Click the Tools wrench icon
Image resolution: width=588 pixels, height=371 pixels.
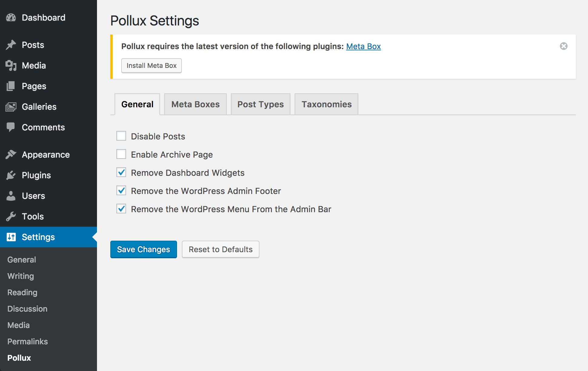coord(11,216)
